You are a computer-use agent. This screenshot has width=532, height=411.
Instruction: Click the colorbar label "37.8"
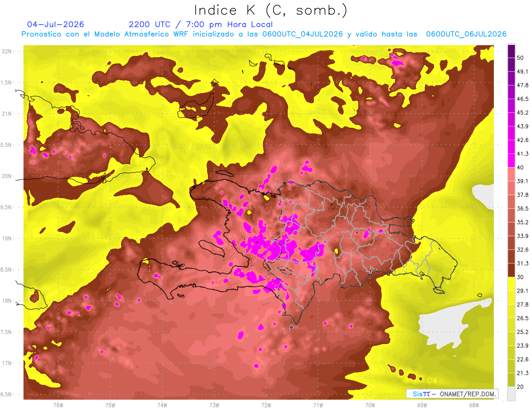(523, 195)
